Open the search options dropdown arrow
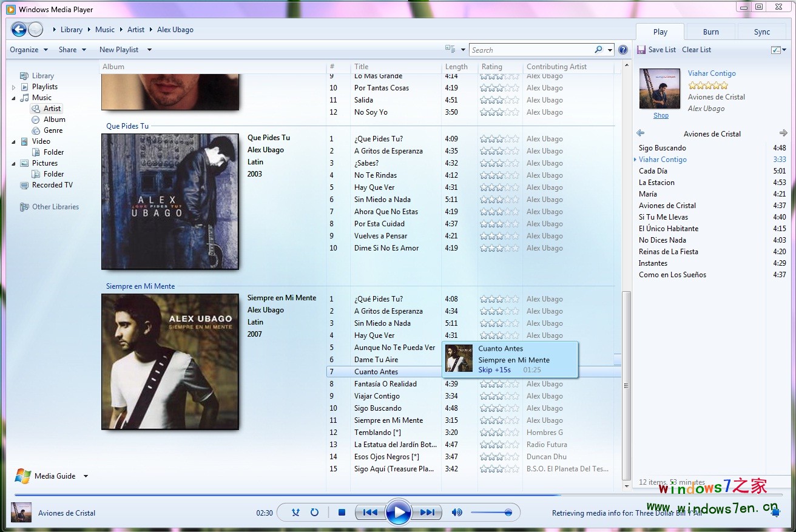This screenshot has width=796, height=532. pyautogui.click(x=609, y=49)
